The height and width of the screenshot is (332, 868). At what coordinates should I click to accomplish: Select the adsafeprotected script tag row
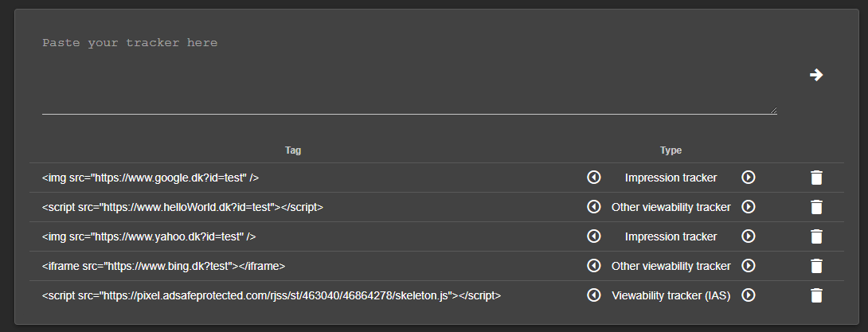coord(436,295)
